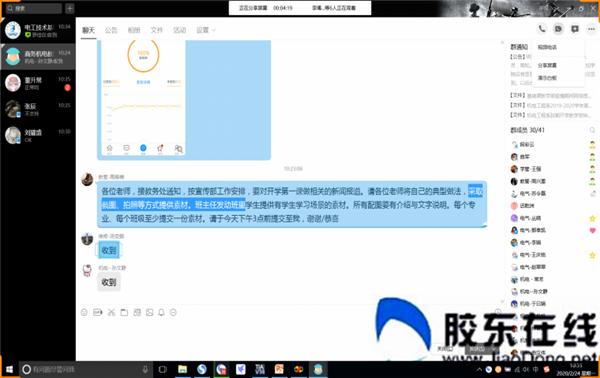Click the plus button beside the search box
The image size is (600, 378).
70,8
